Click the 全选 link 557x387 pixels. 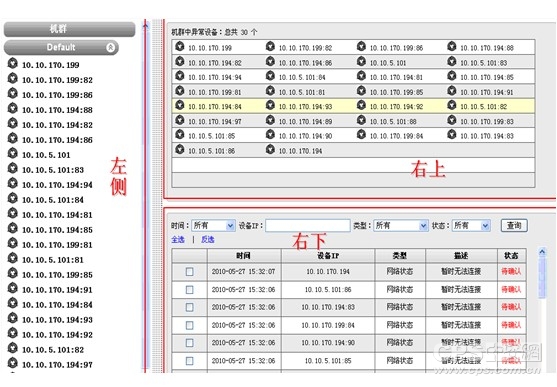pos(178,240)
